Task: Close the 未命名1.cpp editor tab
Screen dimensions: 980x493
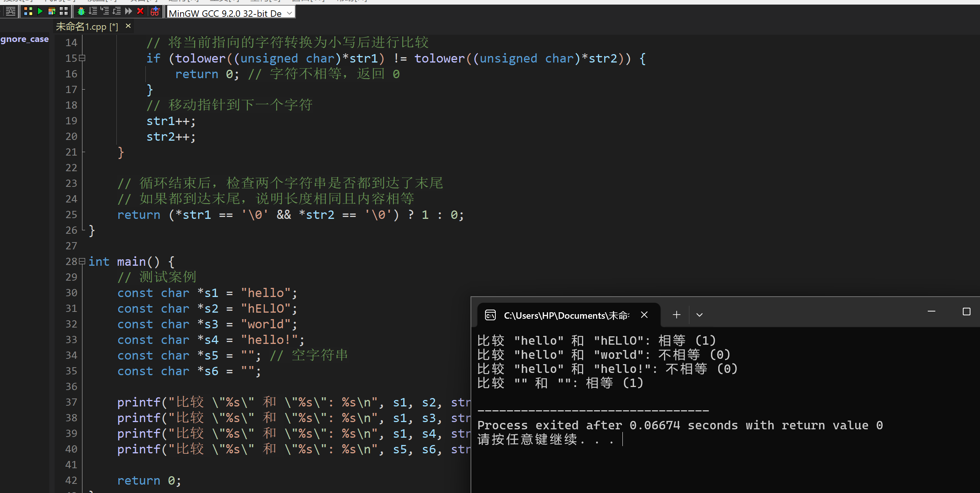Action: [128, 26]
